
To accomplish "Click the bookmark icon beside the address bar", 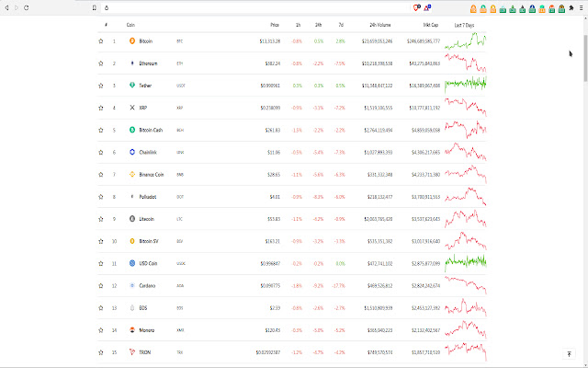I will [x=94, y=7].
